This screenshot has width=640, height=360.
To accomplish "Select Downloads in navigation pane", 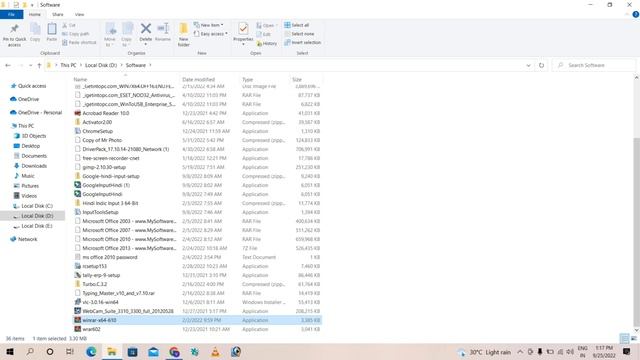I will (x=34, y=166).
